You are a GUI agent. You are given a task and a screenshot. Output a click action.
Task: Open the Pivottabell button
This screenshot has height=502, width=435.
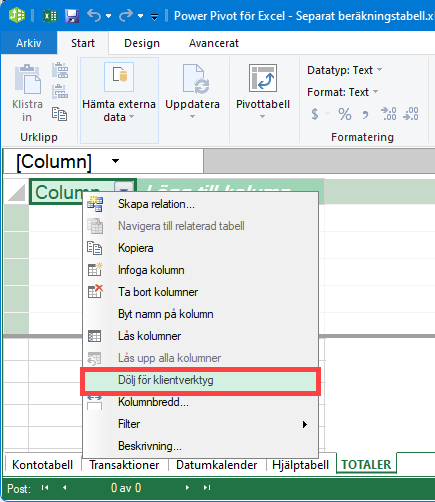(x=263, y=92)
